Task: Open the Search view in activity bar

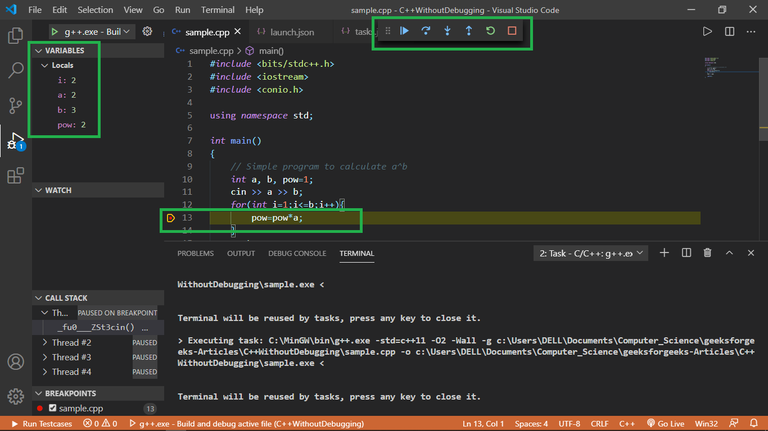Action: 16,71
